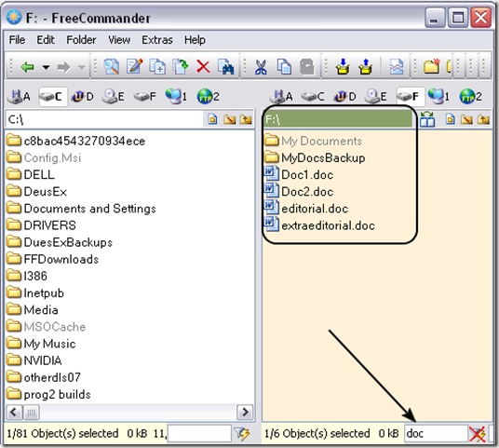Select CD drive E in right panel
499x448 pixels.
376,97
